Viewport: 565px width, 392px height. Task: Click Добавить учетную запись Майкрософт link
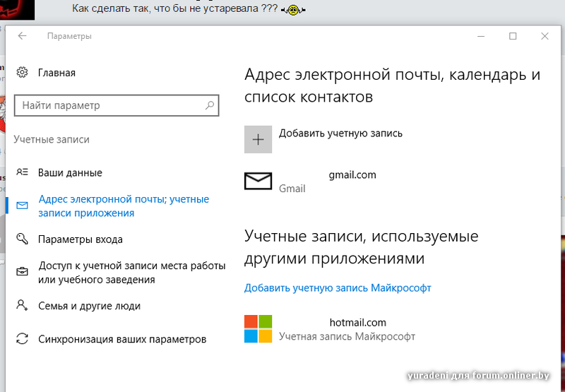click(338, 288)
